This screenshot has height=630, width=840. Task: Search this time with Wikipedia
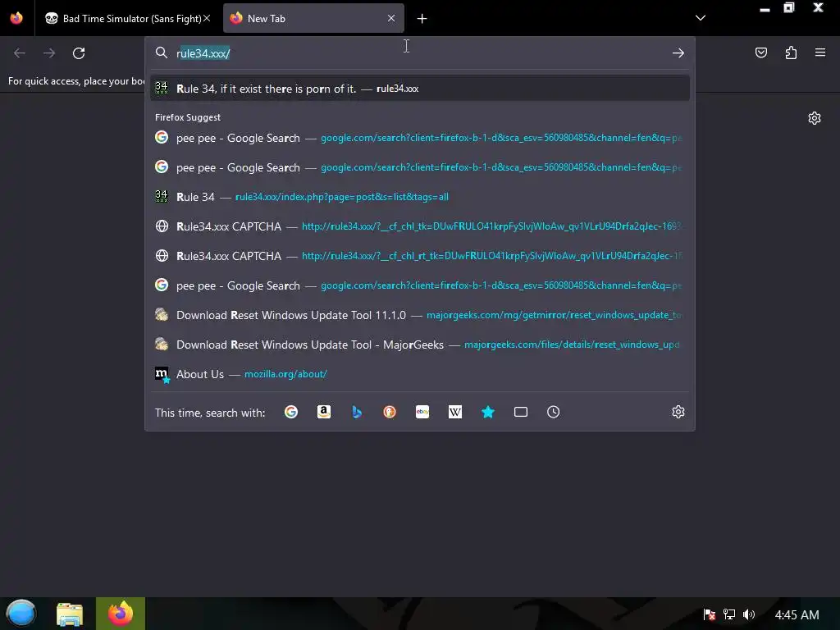(x=454, y=412)
